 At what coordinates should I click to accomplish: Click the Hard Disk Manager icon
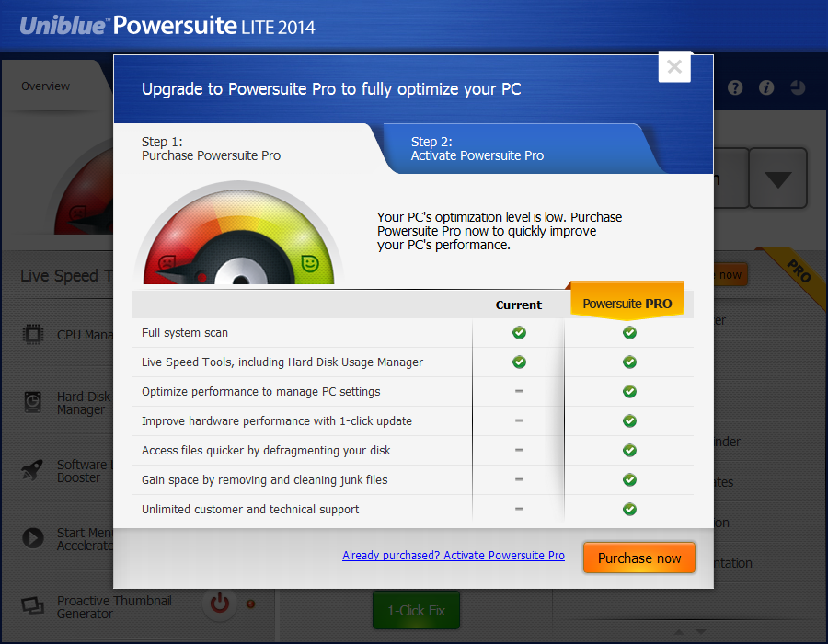click(x=33, y=402)
